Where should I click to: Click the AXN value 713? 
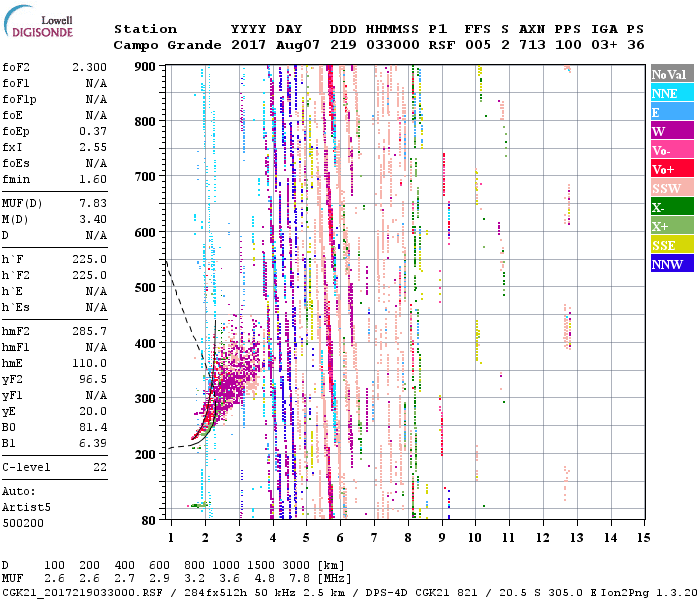click(x=532, y=45)
